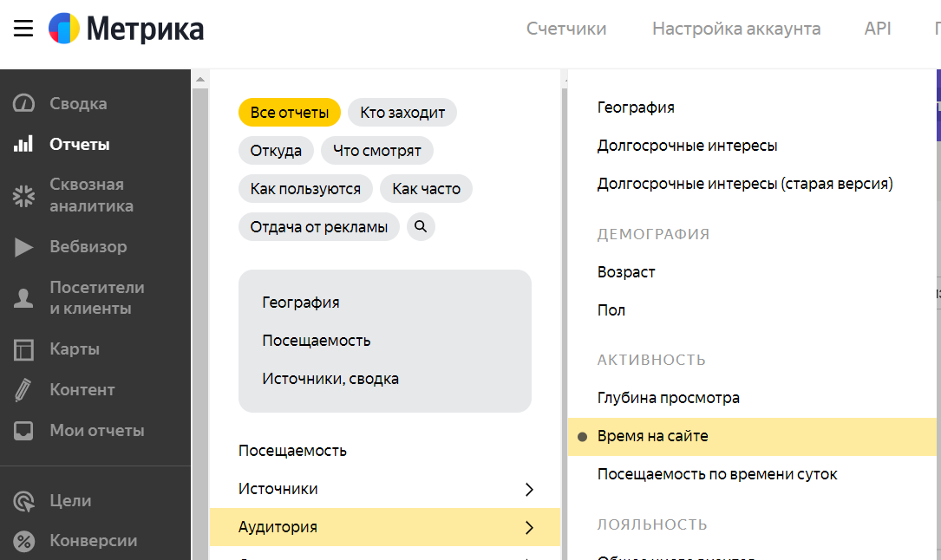941x560 pixels.
Task: Click the Сводка gauge icon
Action: click(23, 104)
